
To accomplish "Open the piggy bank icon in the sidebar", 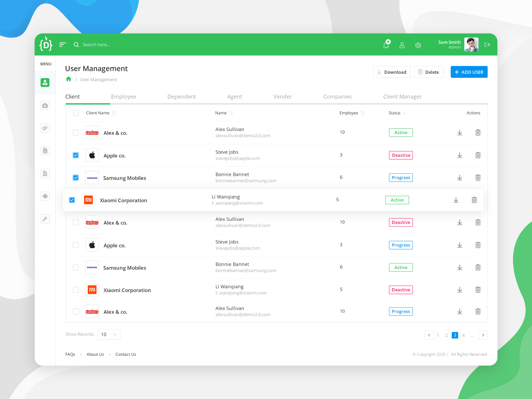I will click(x=45, y=196).
